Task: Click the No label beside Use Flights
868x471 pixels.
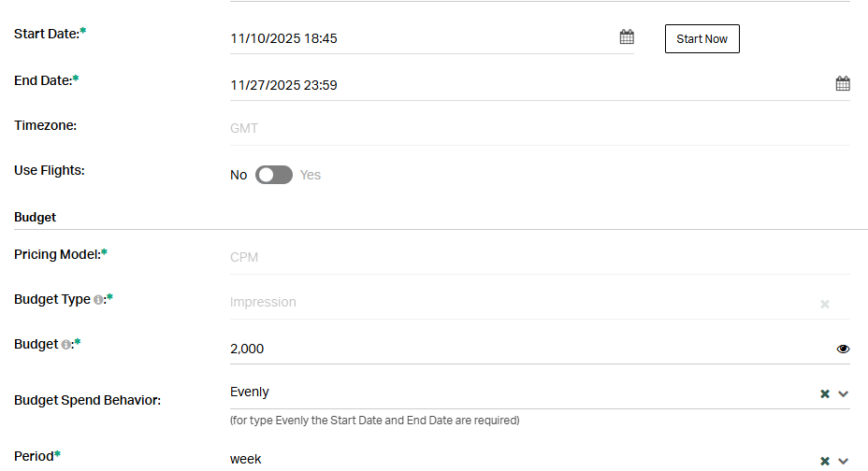Action: pos(239,175)
